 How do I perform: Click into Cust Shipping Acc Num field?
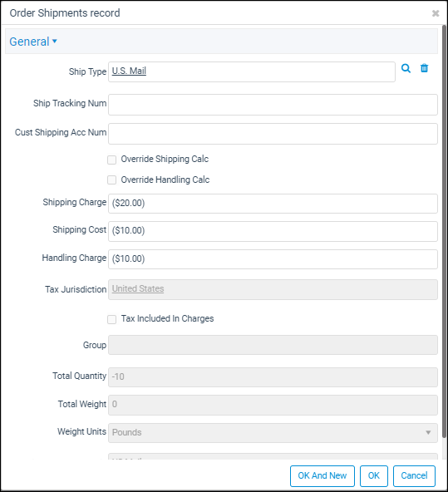tap(273, 134)
